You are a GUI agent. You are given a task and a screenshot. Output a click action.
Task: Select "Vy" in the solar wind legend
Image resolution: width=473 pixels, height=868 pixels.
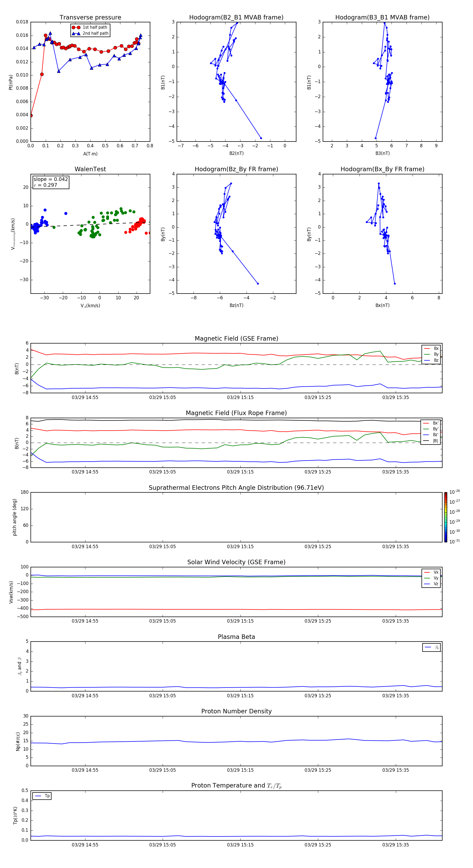[x=431, y=578]
